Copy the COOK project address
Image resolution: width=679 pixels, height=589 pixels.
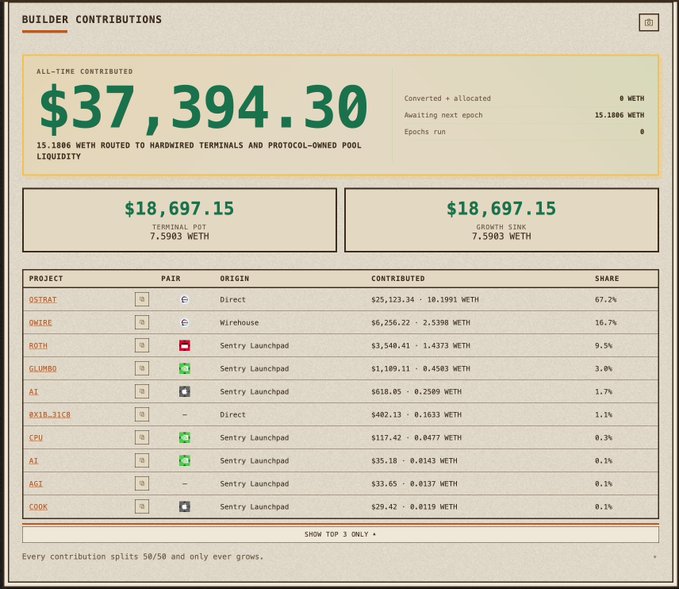(x=142, y=506)
